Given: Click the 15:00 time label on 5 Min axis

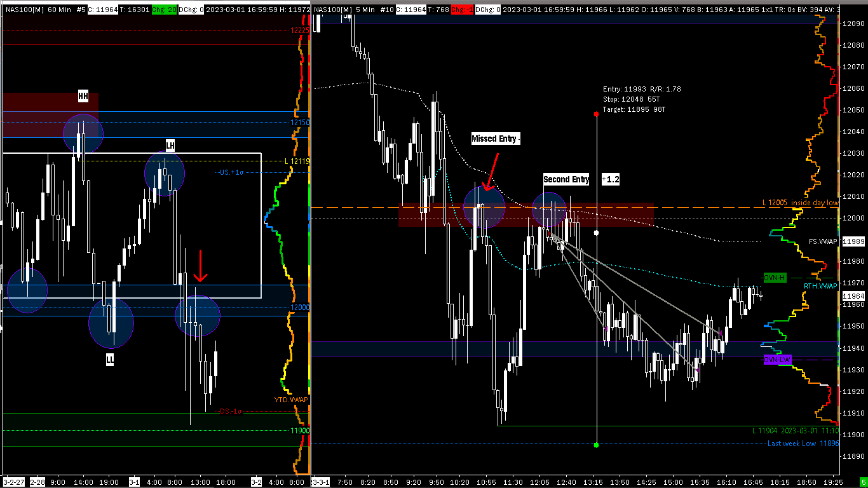Looking at the screenshot, I should (x=674, y=482).
